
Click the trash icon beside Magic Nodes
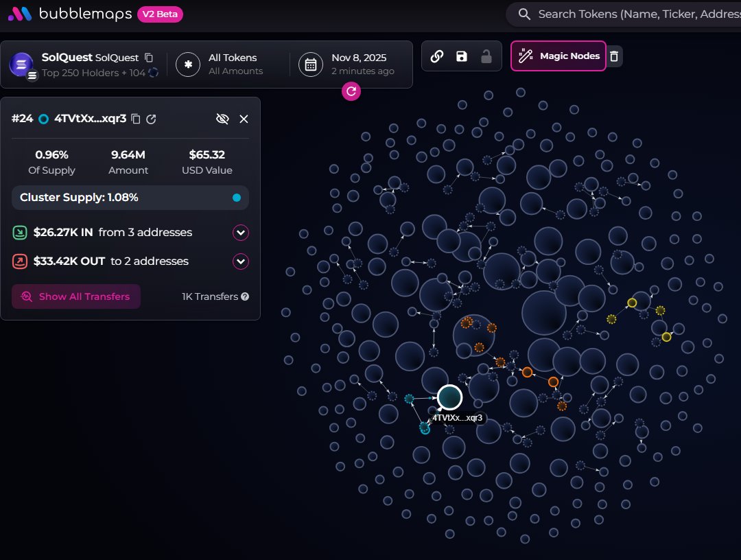(614, 56)
